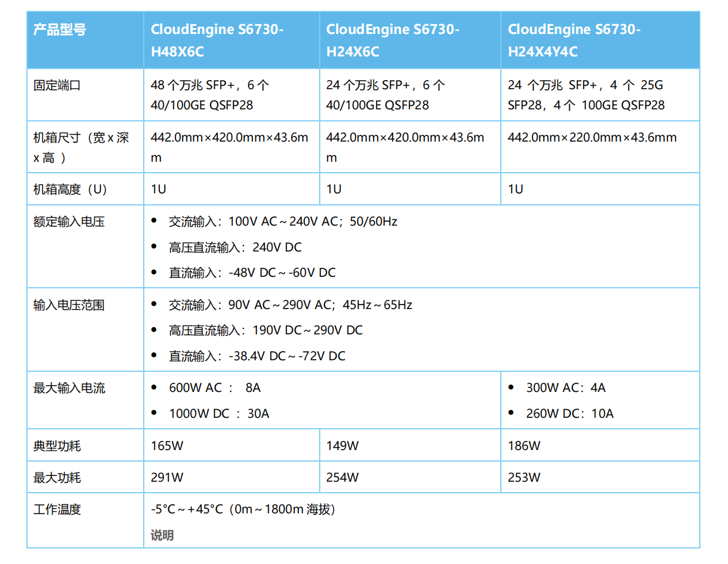Click the '直流输入：-38.4V DC～-72V DC' line
Viewport: 728px width, 564px height.
257,356
